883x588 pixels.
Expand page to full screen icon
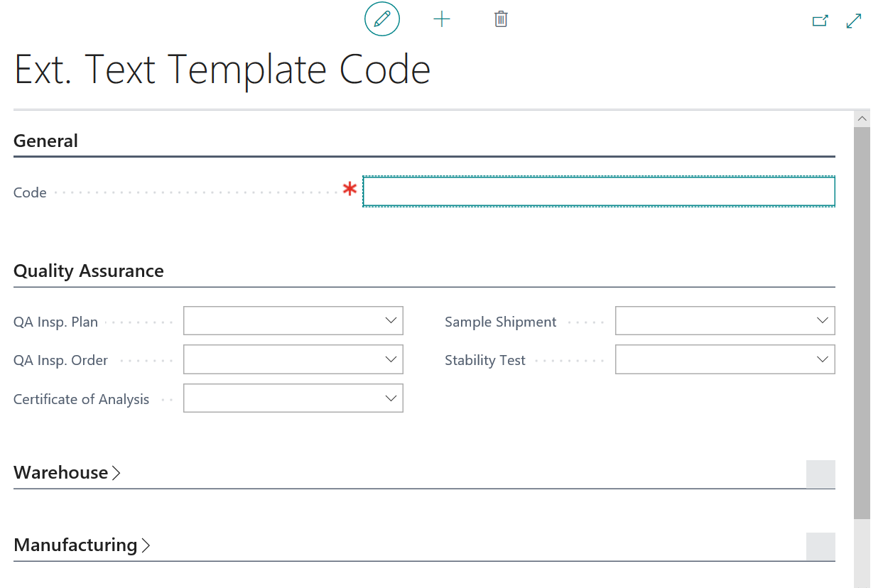pos(854,21)
